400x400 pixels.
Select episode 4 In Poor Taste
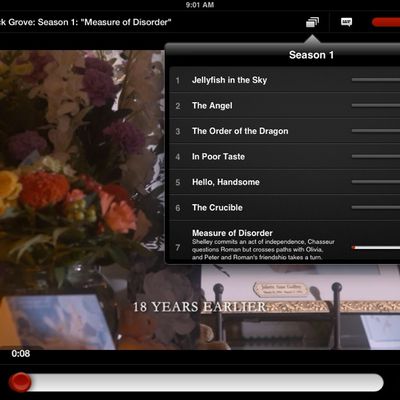click(285, 156)
